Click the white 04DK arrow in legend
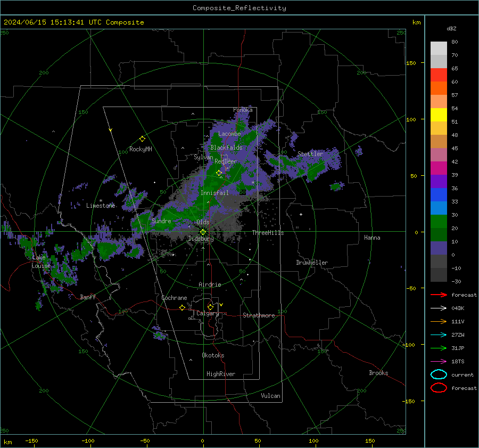479x448 pixels. tap(439, 308)
